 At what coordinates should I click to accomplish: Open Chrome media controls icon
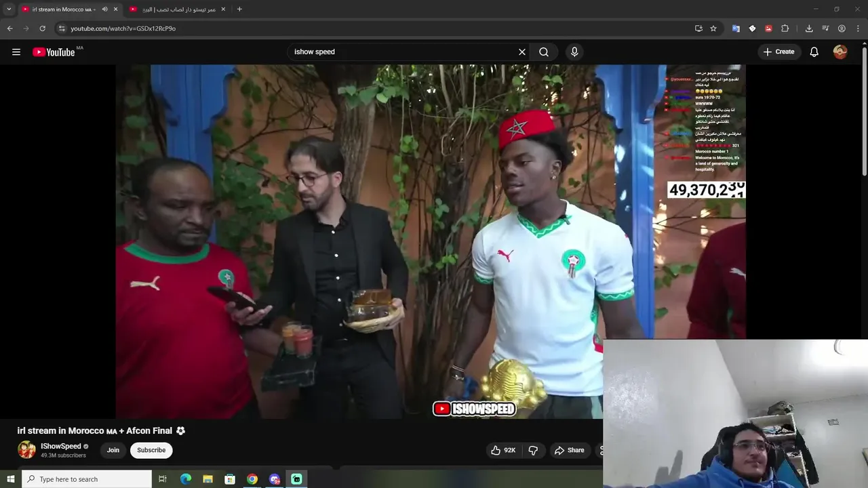click(x=825, y=28)
